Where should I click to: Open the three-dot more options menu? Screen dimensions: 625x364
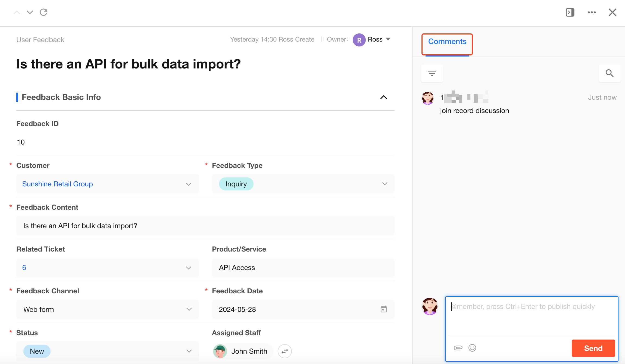[x=592, y=12]
